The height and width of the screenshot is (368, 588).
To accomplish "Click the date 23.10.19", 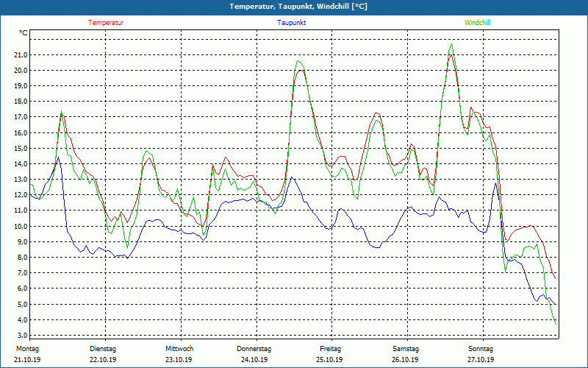I will coord(179,360).
